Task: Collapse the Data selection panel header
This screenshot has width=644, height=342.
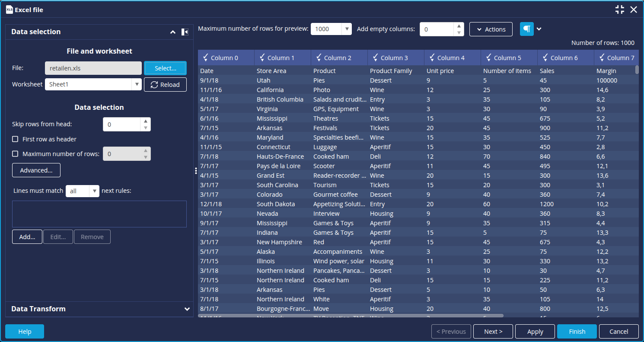Action: pyautogui.click(x=173, y=32)
